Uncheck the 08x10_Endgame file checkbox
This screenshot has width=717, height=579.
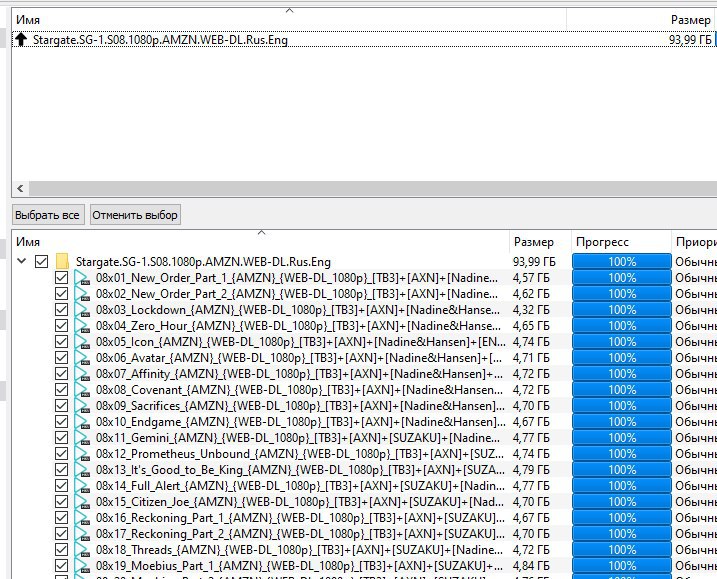pyautogui.click(x=61, y=422)
